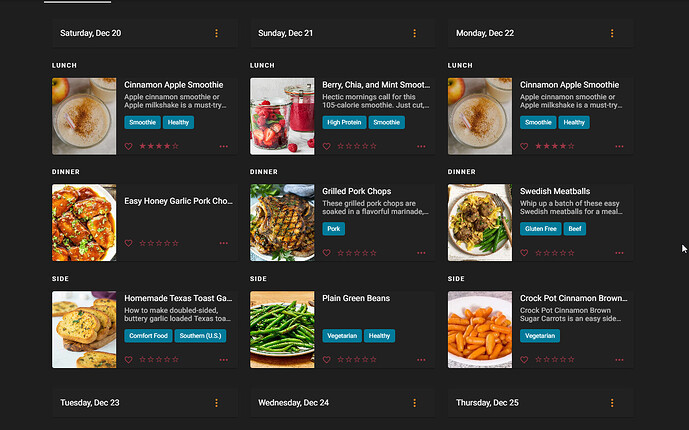
Task: Favorite the Grilled Pork Chops recipe heart
Action: click(326, 253)
